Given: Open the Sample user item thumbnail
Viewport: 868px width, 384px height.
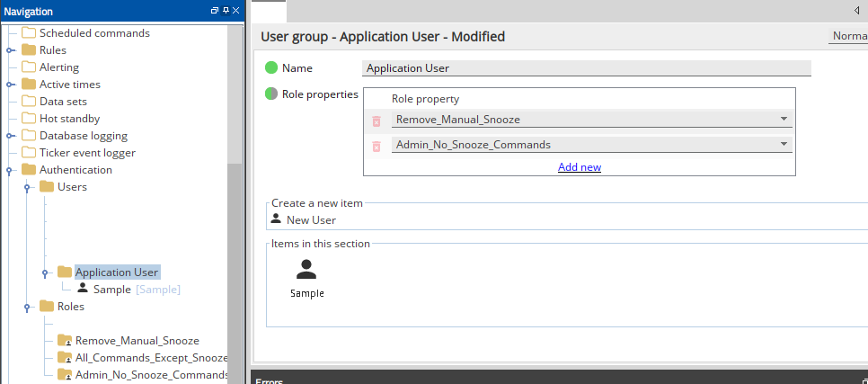Looking at the screenshot, I should pos(306,278).
